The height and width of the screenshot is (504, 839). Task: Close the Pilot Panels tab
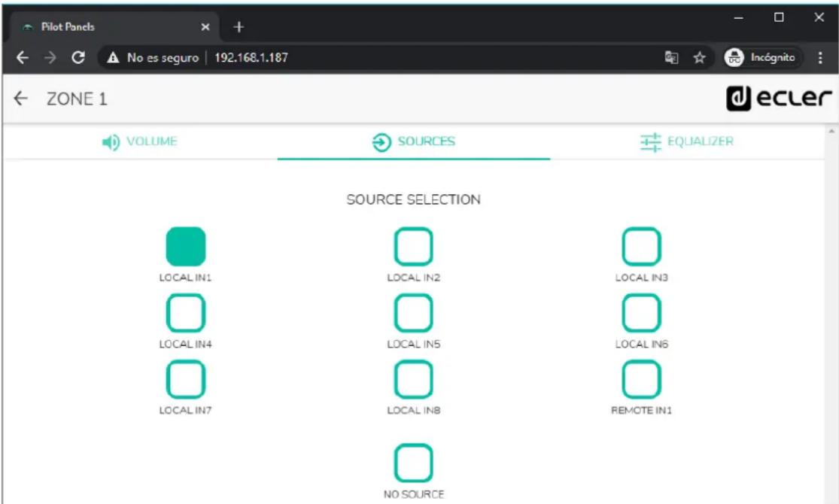tap(205, 27)
